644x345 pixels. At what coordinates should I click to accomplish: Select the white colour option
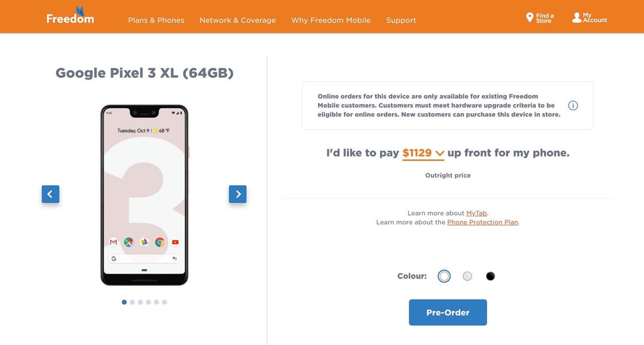click(x=444, y=277)
